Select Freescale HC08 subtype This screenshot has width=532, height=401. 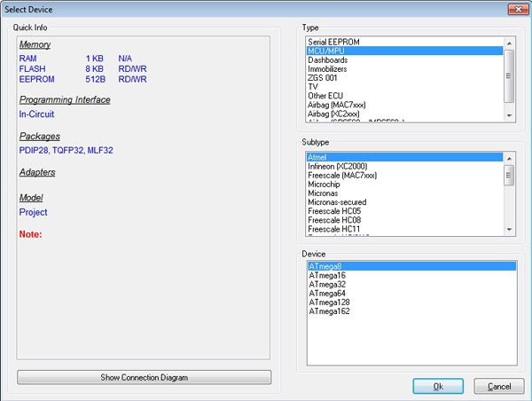(334, 220)
